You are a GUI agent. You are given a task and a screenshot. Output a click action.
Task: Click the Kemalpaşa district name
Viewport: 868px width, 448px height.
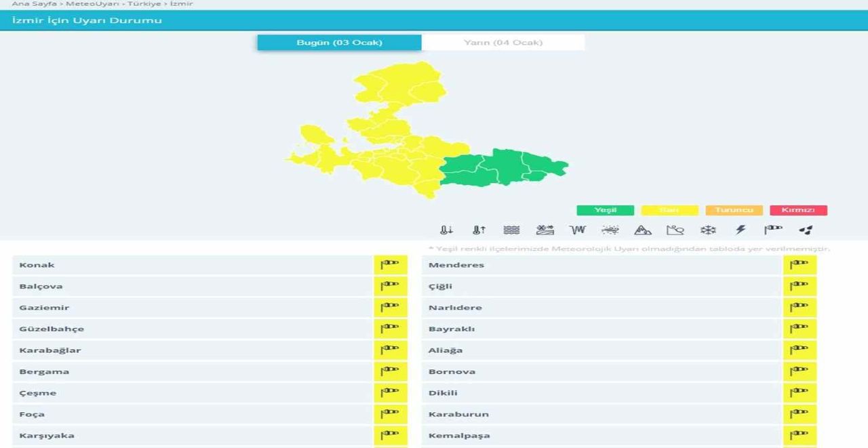pyautogui.click(x=459, y=435)
